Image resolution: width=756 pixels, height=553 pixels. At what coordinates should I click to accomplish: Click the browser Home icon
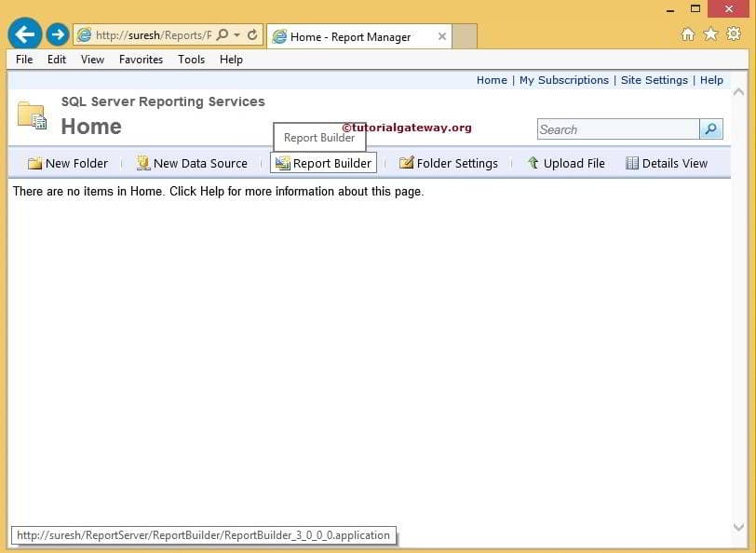[x=687, y=33]
